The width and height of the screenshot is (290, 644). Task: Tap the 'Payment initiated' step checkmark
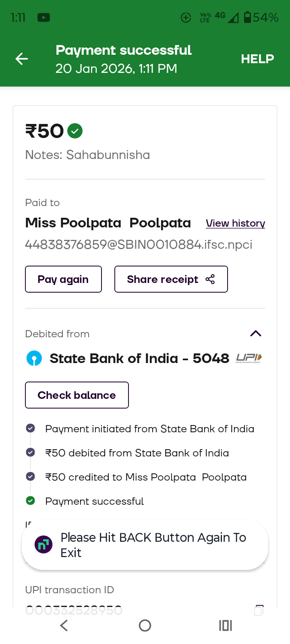pyautogui.click(x=31, y=428)
